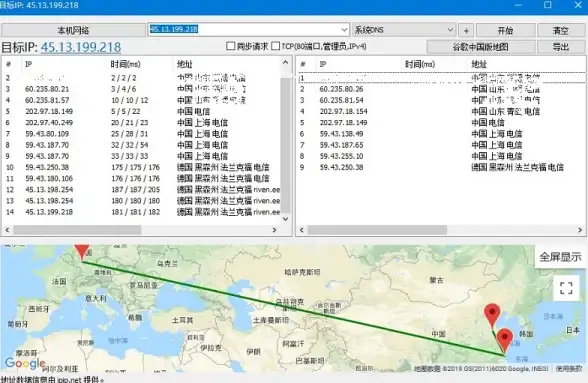This screenshot has height=383, width=588.
Task: Click the left table's horizontal scroll-right arrow
Action: [274, 230]
